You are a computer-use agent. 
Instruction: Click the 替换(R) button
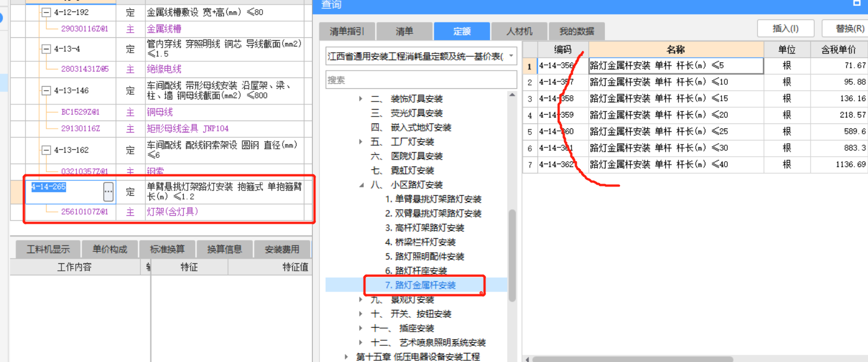tap(846, 28)
